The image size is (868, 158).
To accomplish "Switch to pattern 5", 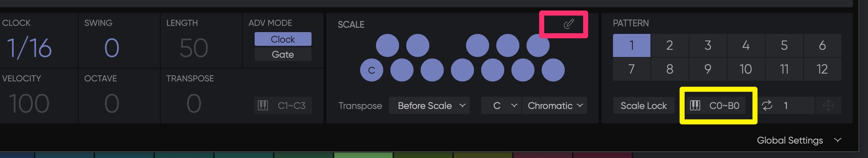I will point(784,45).
